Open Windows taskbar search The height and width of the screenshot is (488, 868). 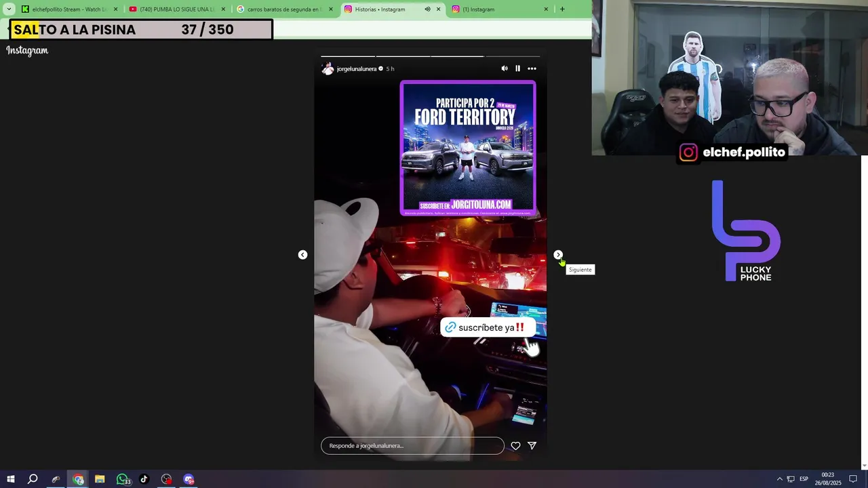(x=33, y=479)
